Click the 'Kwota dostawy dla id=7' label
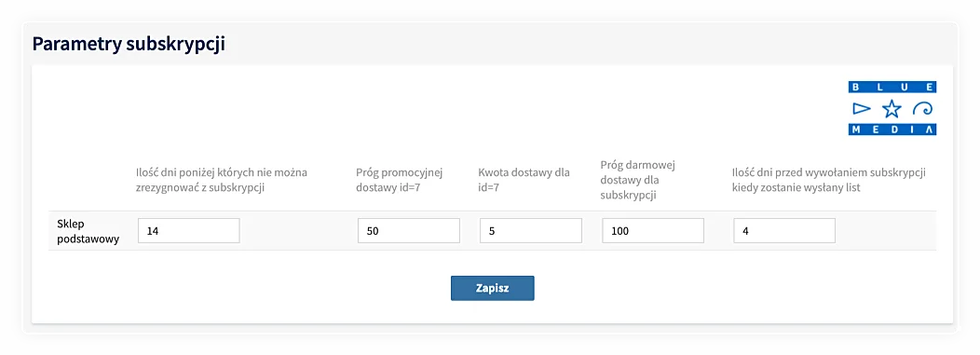 pyautogui.click(x=524, y=180)
